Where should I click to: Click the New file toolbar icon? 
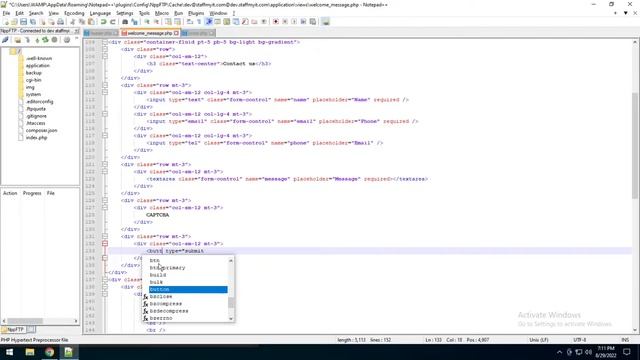pyautogui.click(x=5, y=22)
